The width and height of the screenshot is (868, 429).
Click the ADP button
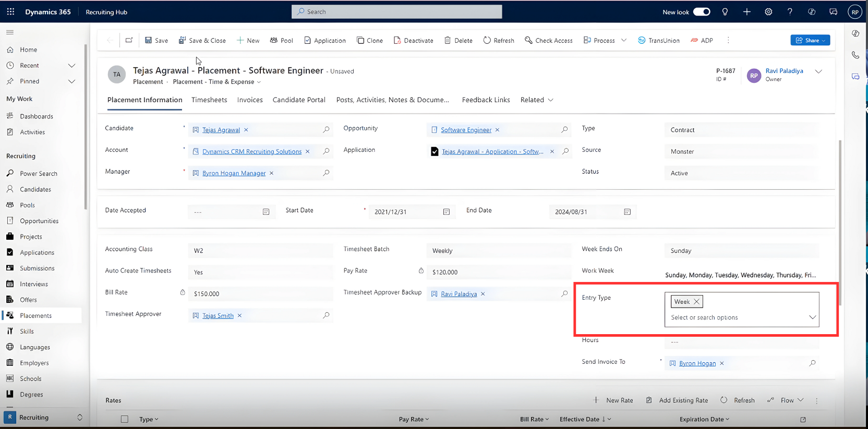pyautogui.click(x=702, y=40)
